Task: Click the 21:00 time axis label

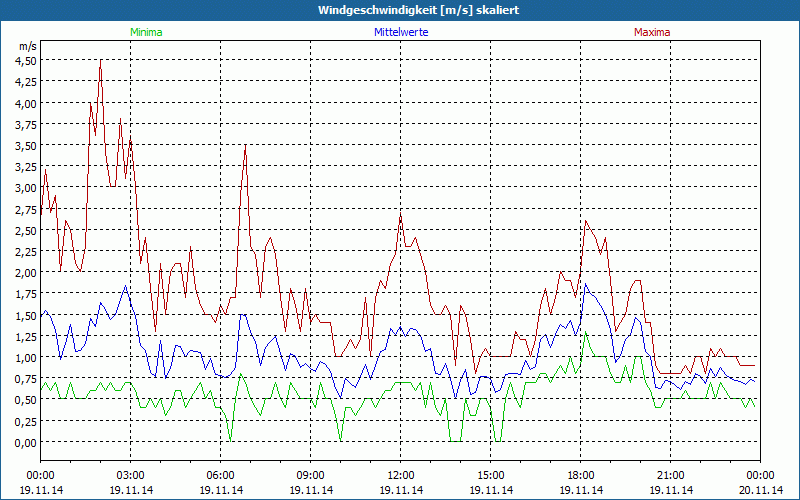Action: 670,476
